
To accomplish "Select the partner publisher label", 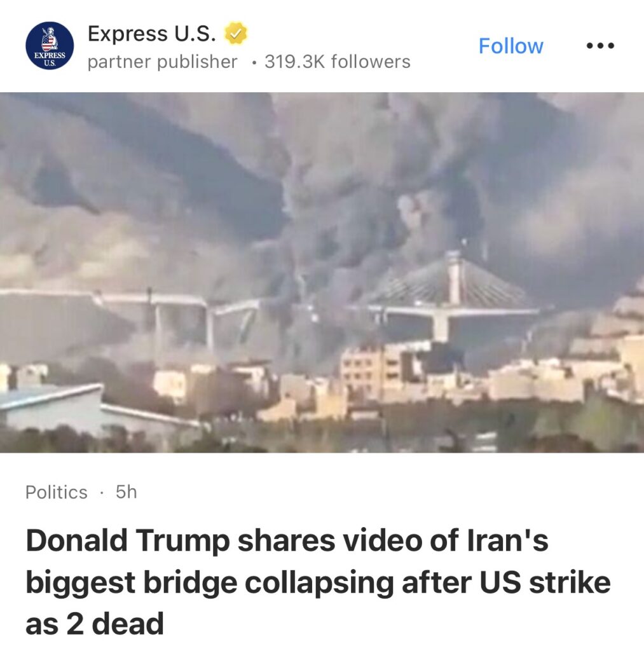I will [162, 62].
